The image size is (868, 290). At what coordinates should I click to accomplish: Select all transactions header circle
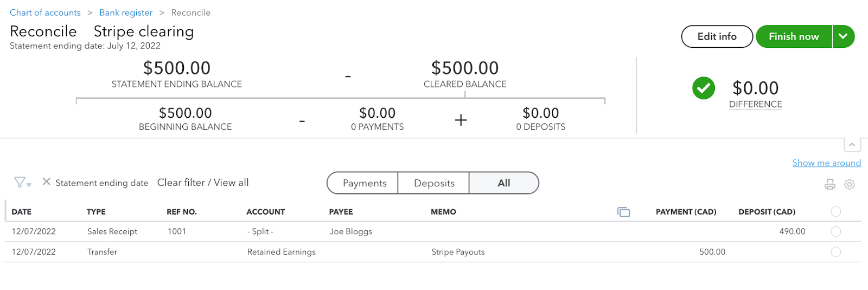[836, 211]
